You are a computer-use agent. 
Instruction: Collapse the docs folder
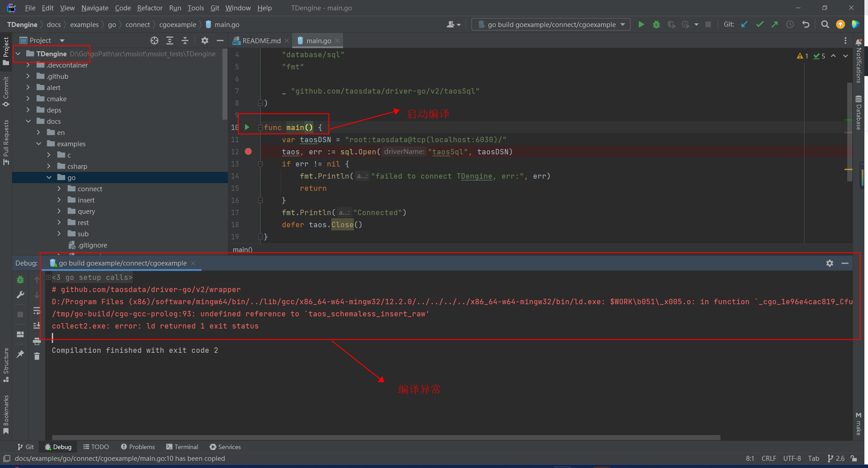click(28, 121)
